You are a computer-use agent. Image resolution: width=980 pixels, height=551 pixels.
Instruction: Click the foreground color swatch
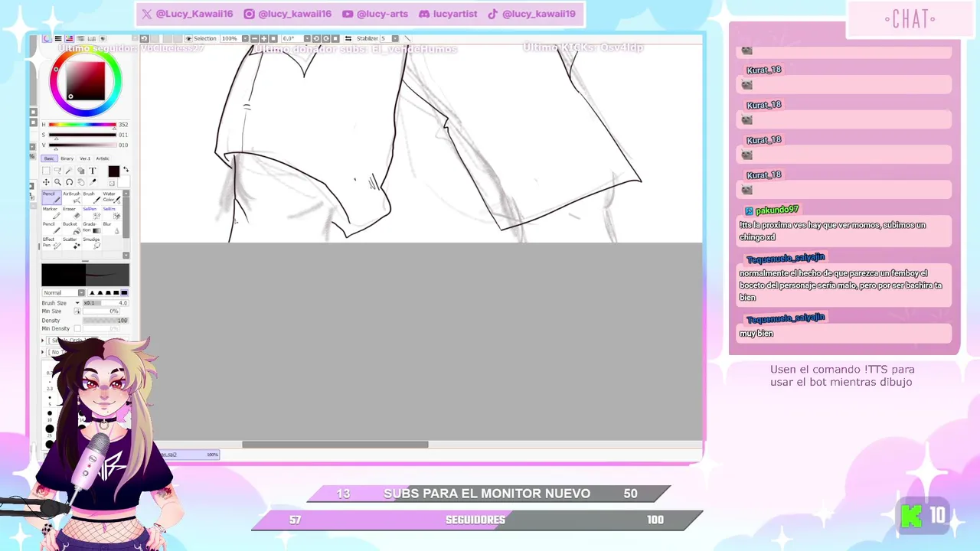click(x=113, y=171)
